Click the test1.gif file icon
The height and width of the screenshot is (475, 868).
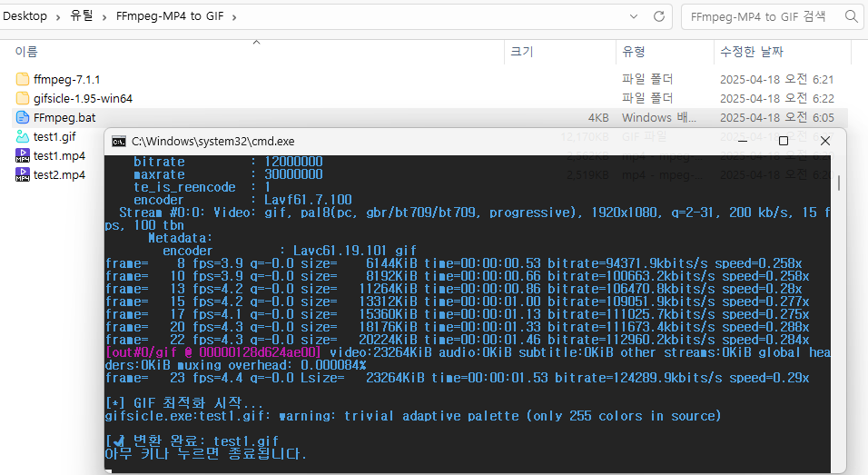(22, 136)
